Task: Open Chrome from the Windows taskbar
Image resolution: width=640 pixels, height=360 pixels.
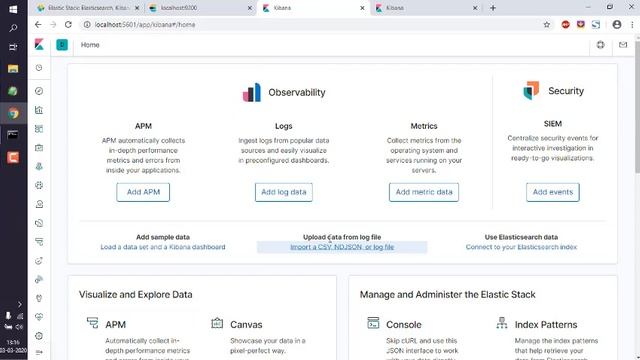Action: (x=13, y=113)
